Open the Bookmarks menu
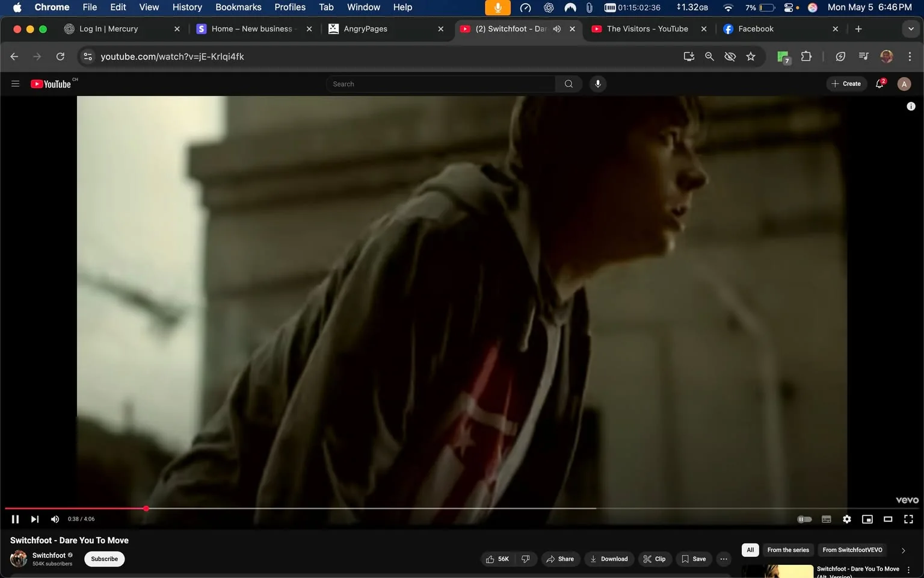This screenshot has width=924, height=578. 238,7
